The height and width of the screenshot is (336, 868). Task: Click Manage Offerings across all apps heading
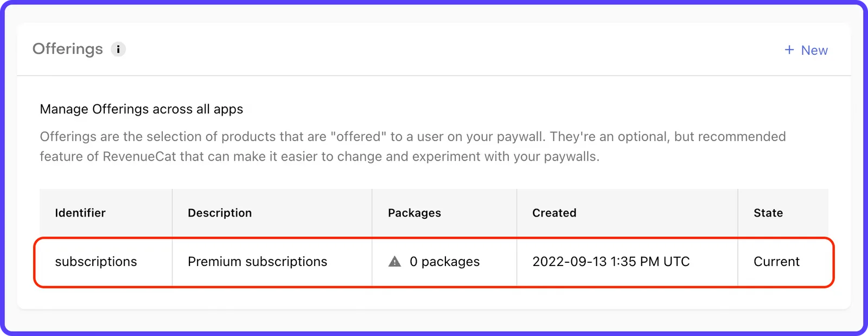(x=142, y=109)
